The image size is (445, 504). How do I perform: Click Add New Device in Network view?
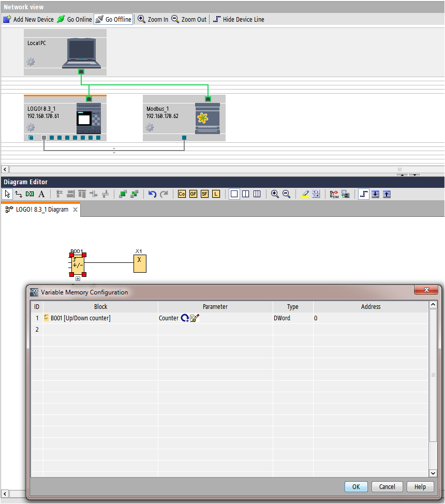[x=28, y=19]
